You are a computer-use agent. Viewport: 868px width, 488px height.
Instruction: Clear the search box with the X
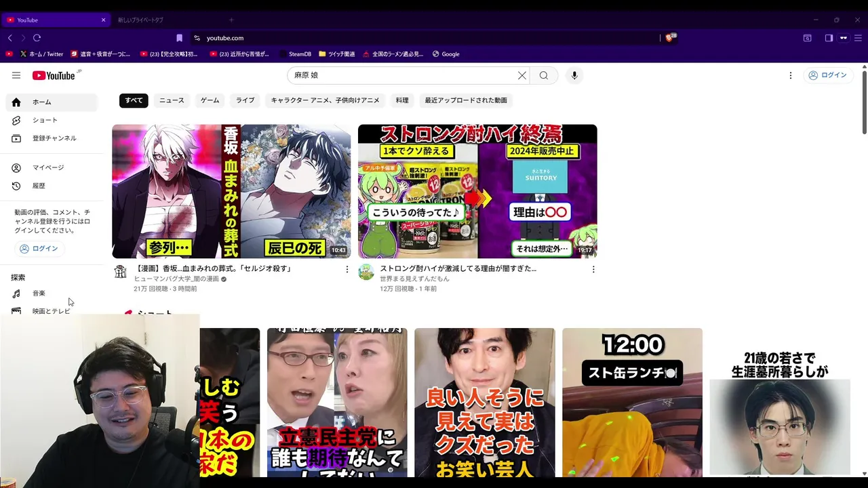[x=522, y=75]
